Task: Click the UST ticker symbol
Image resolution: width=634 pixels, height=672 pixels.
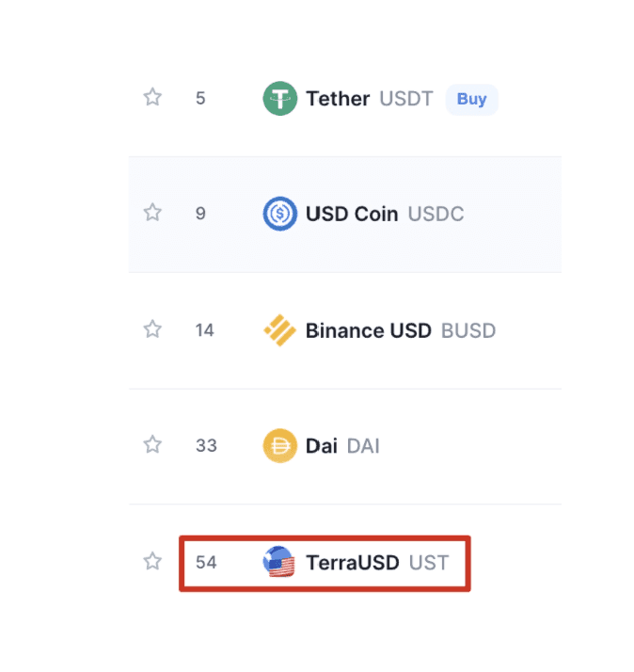Action: (x=429, y=563)
